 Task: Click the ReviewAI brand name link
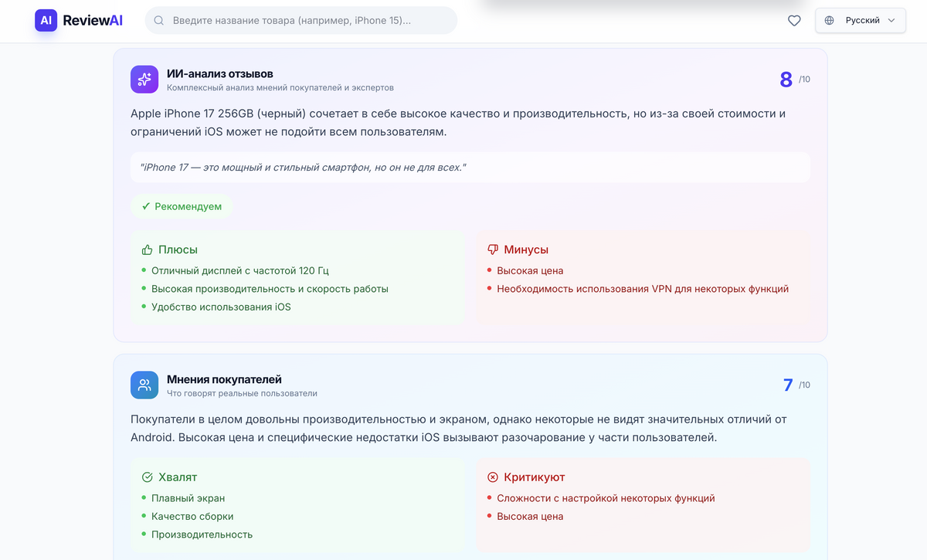tap(93, 21)
